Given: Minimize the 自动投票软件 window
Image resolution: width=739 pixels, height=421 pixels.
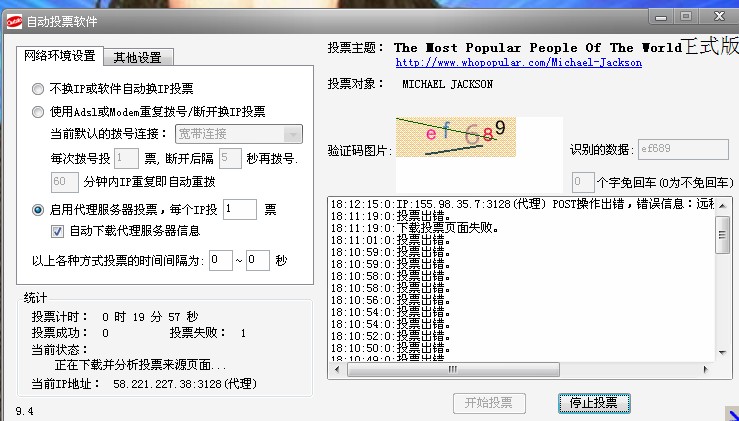Looking at the screenshot, I should click(661, 17).
